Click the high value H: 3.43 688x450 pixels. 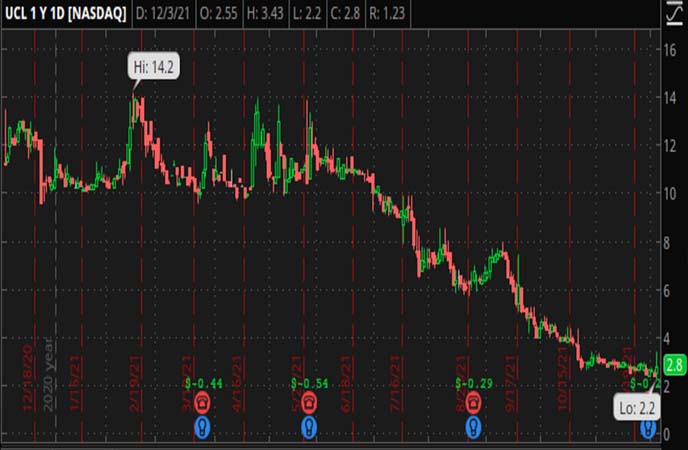pyautogui.click(x=265, y=14)
